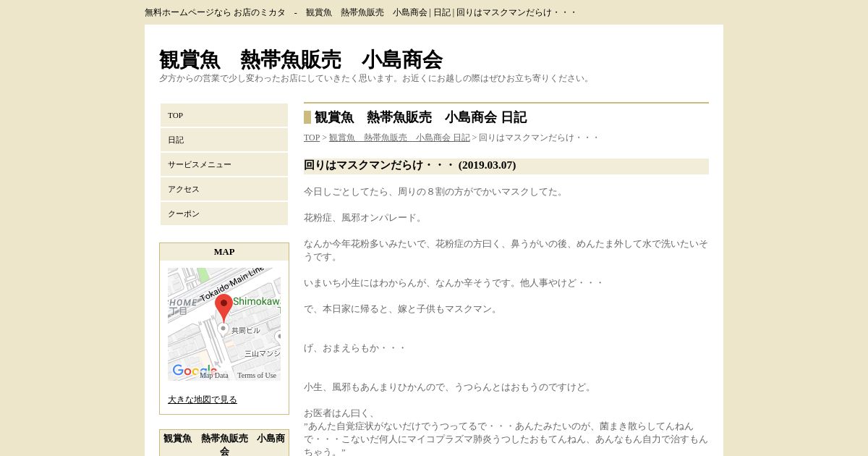Click the line starting 今日しごとしてたら
Screen dimensions: 868x456
(435, 192)
